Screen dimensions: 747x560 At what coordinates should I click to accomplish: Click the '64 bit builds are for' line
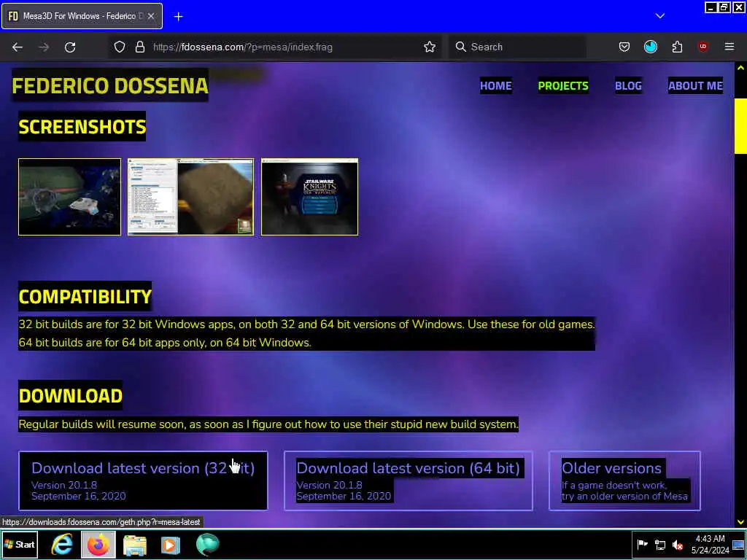pos(165,343)
